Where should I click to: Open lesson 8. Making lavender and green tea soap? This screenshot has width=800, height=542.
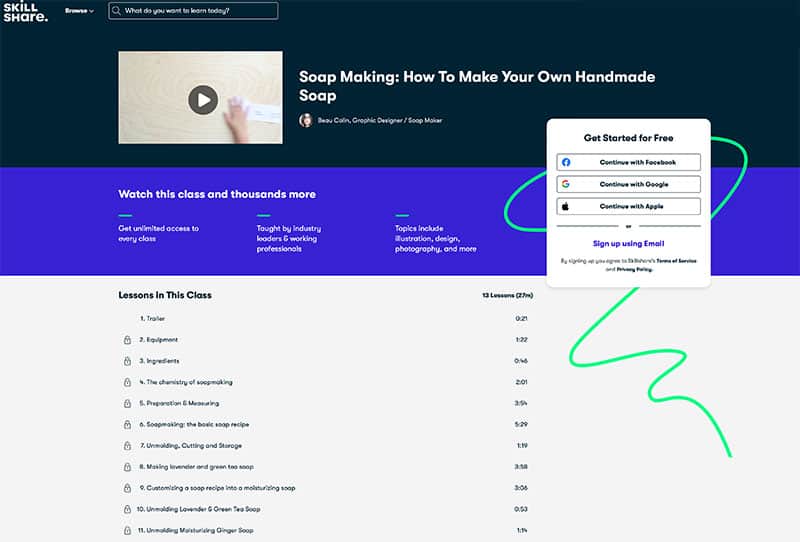coord(196,466)
